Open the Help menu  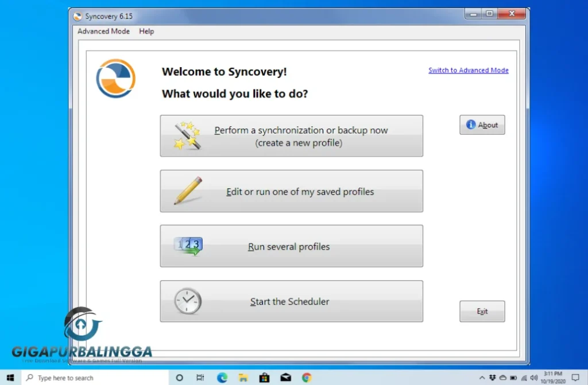pos(146,32)
